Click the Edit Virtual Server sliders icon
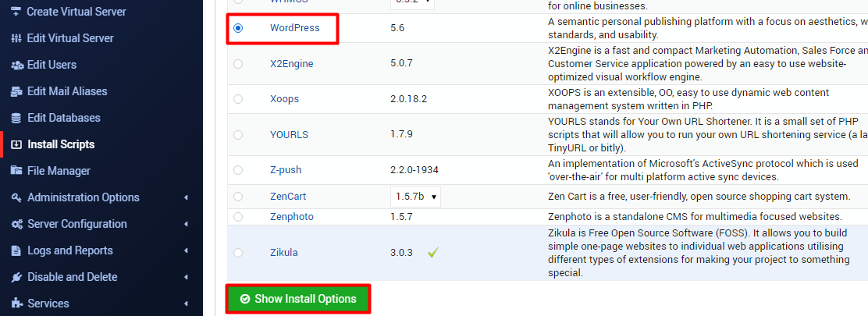 coord(16,38)
